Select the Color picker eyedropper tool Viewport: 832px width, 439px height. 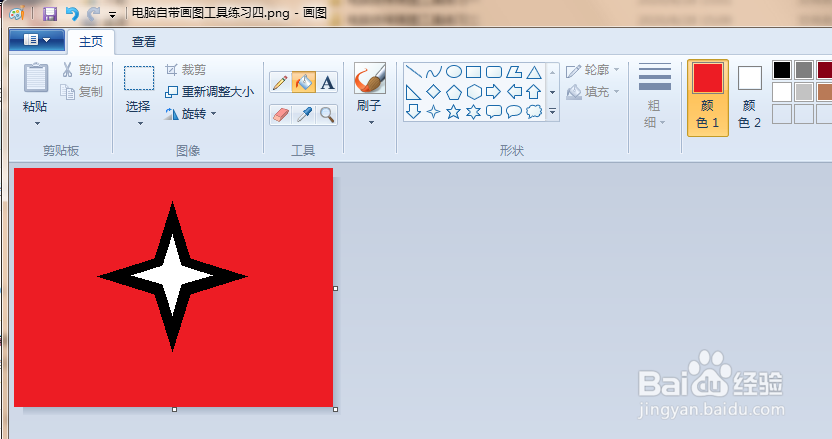point(304,114)
